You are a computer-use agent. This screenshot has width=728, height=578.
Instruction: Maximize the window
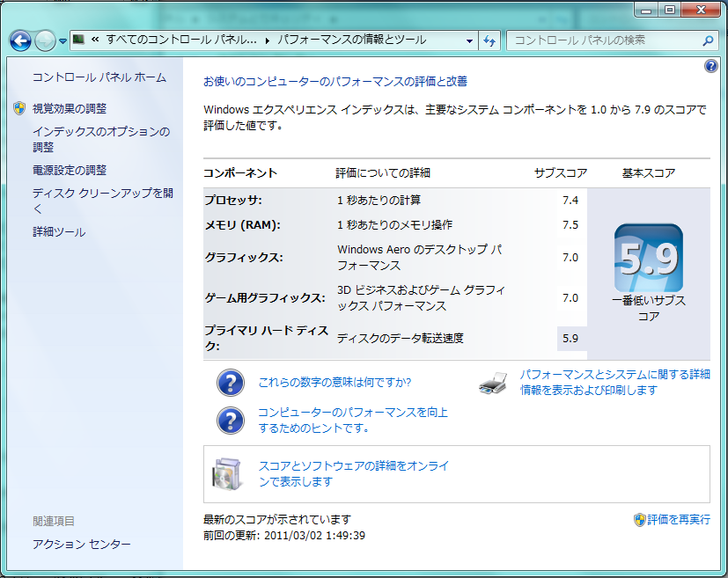tap(669, 11)
